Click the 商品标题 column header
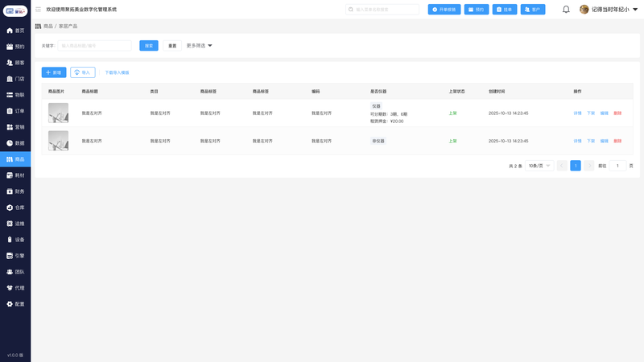Viewport: 644px width, 362px height. tap(90, 92)
